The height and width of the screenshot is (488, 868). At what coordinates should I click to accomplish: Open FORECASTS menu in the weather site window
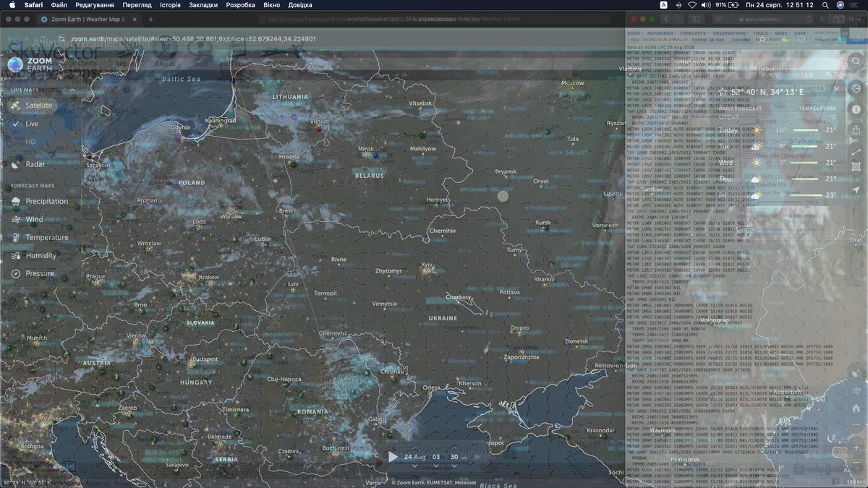(x=694, y=33)
